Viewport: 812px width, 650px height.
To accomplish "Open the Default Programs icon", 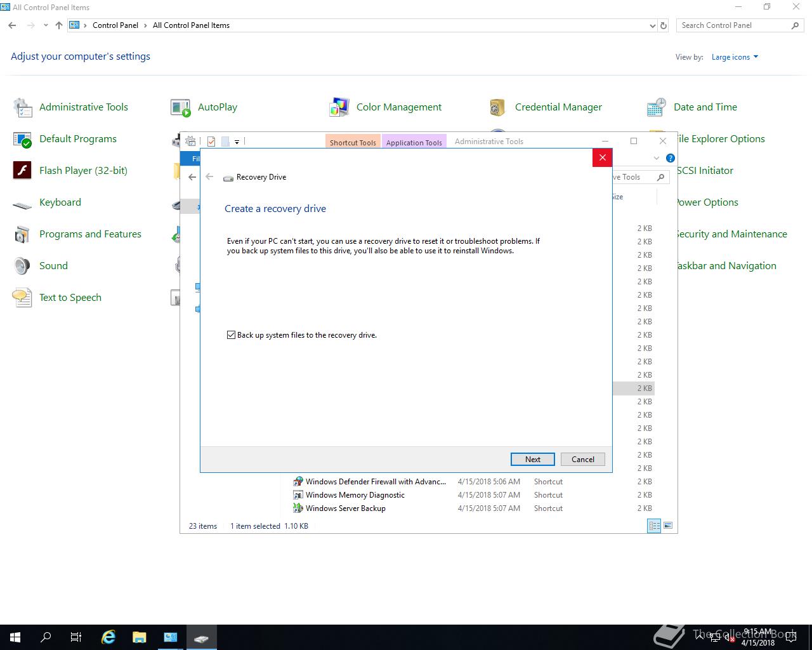I will (x=23, y=139).
